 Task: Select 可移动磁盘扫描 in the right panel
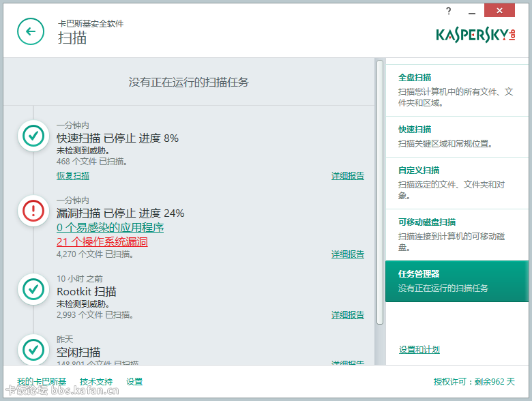click(x=457, y=235)
